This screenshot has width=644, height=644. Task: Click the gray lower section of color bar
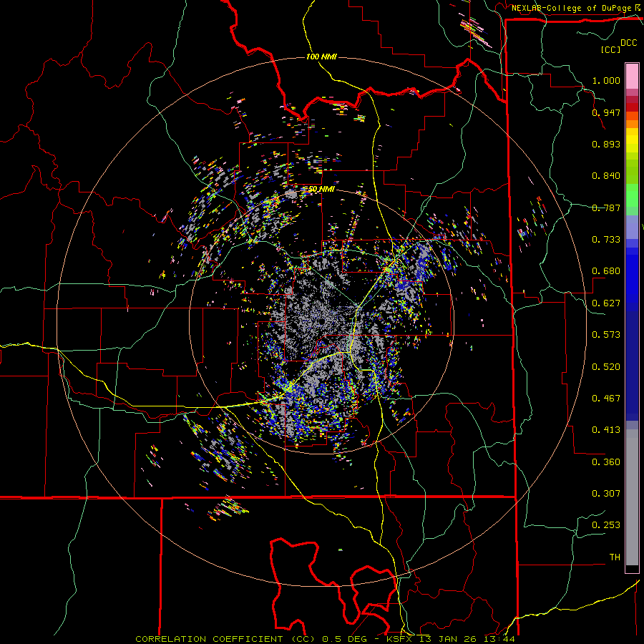coord(632,497)
